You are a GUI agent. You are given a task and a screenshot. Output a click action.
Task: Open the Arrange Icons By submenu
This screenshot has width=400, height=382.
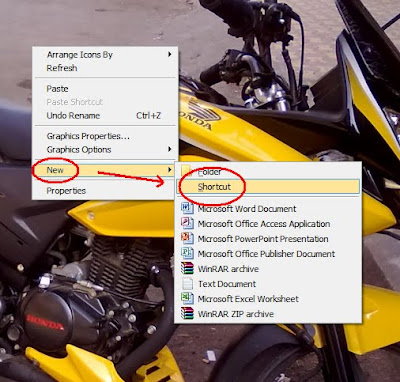click(105, 55)
